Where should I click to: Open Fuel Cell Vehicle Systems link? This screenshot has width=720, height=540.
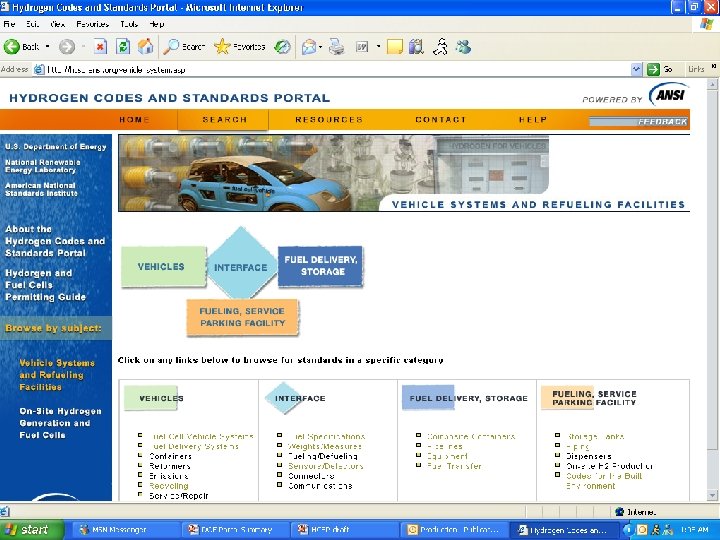(x=201, y=436)
